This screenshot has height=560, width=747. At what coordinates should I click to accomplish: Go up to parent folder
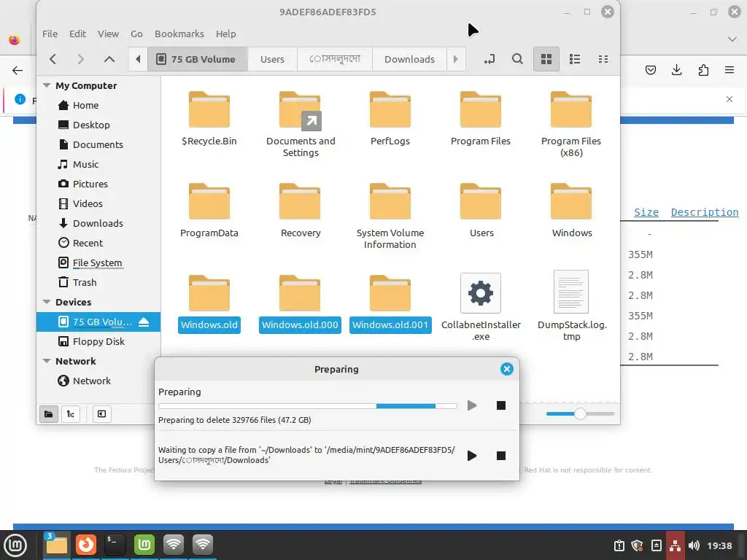click(109, 59)
